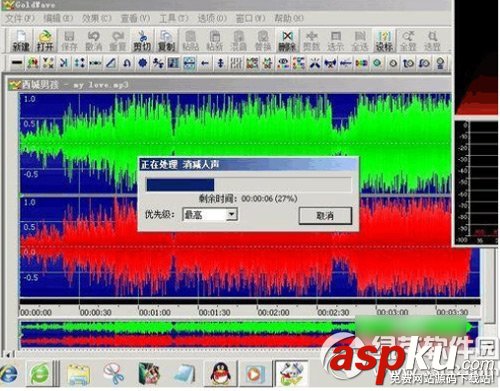Click the 设标 (Set Marker) toolbar icon

click(384, 41)
